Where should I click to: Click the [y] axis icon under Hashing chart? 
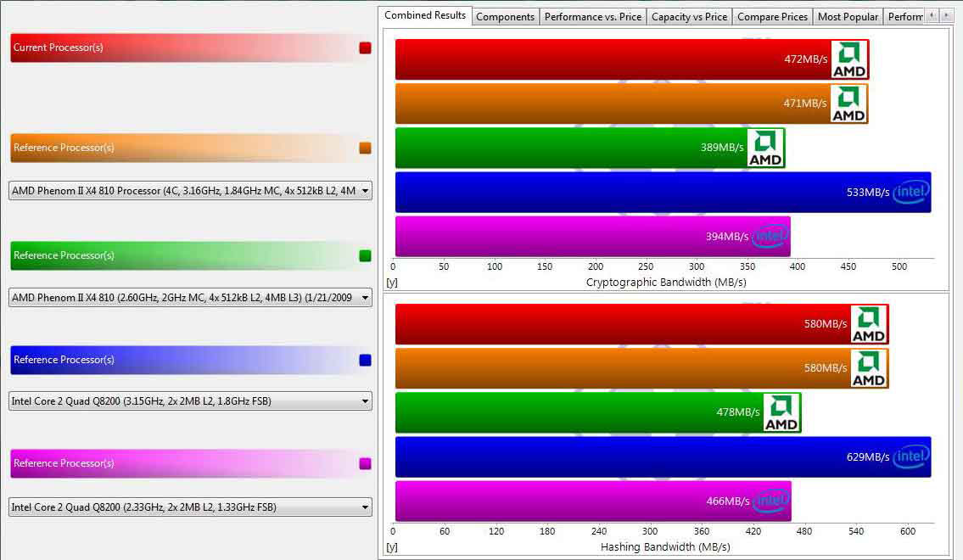pyautogui.click(x=392, y=547)
